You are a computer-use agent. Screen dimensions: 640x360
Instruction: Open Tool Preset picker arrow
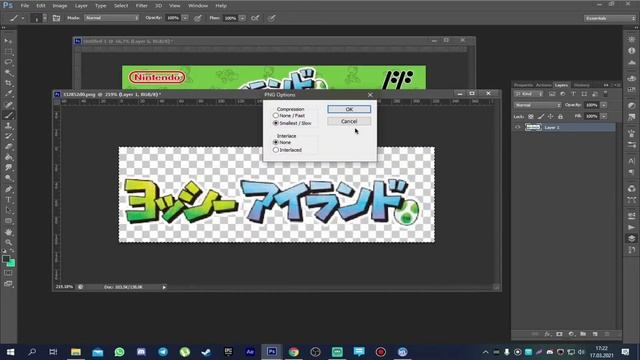point(22,18)
